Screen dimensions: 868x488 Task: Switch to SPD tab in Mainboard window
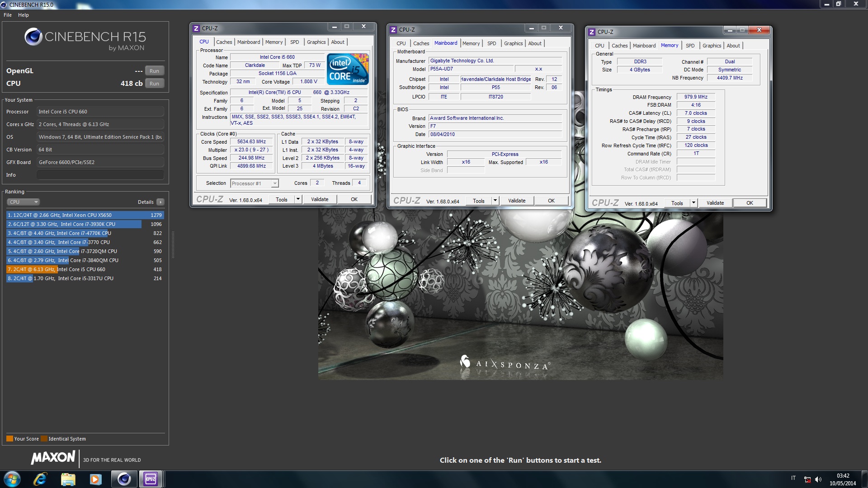pos(491,43)
